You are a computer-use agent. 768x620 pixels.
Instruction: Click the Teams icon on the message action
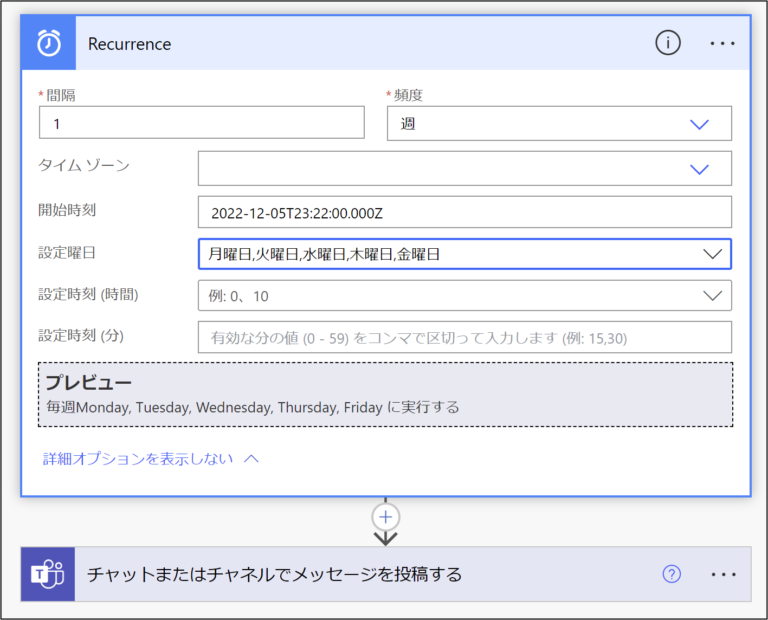[48, 574]
